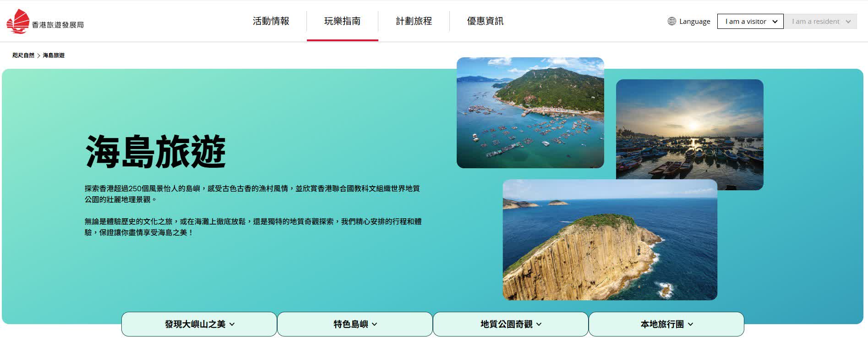The height and width of the screenshot is (359, 868).
Task: Open the 優惠資訊 menu
Action: [485, 21]
